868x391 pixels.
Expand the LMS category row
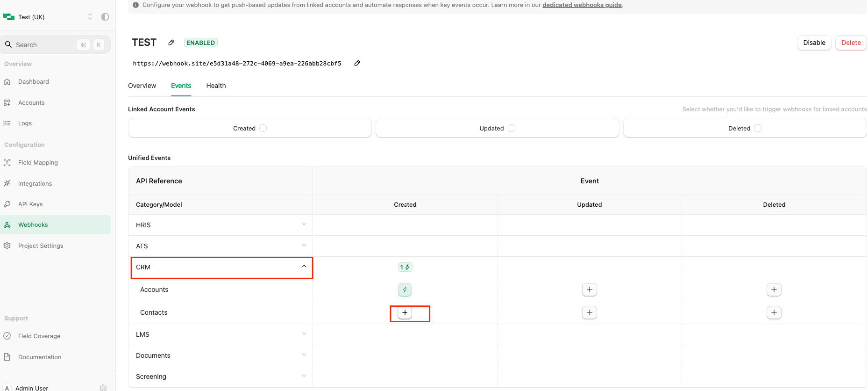pos(221,334)
